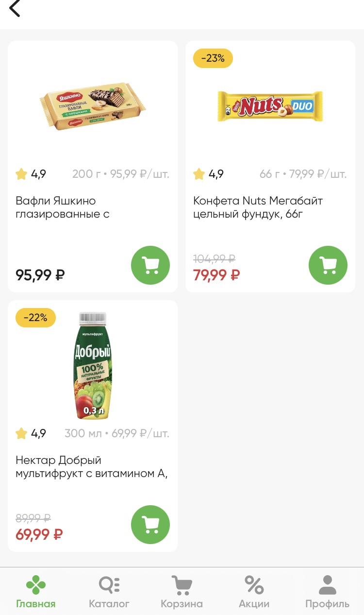Open the Каталог tab

pos(109,592)
